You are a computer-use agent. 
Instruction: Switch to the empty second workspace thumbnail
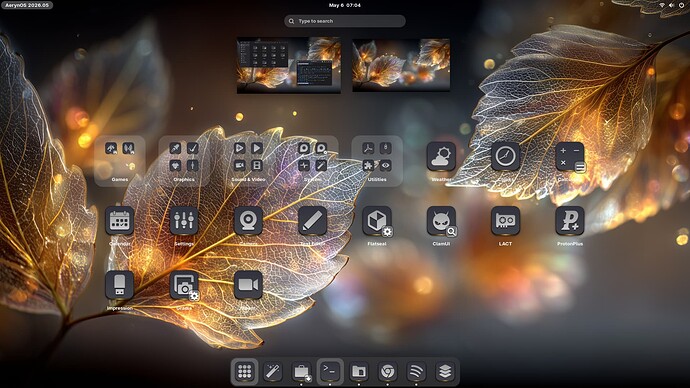click(x=401, y=65)
